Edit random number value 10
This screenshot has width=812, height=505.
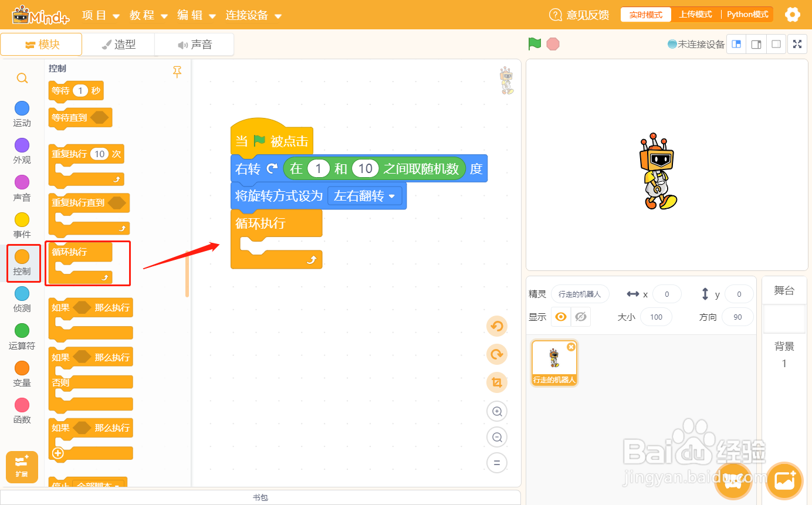pyautogui.click(x=365, y=169)
